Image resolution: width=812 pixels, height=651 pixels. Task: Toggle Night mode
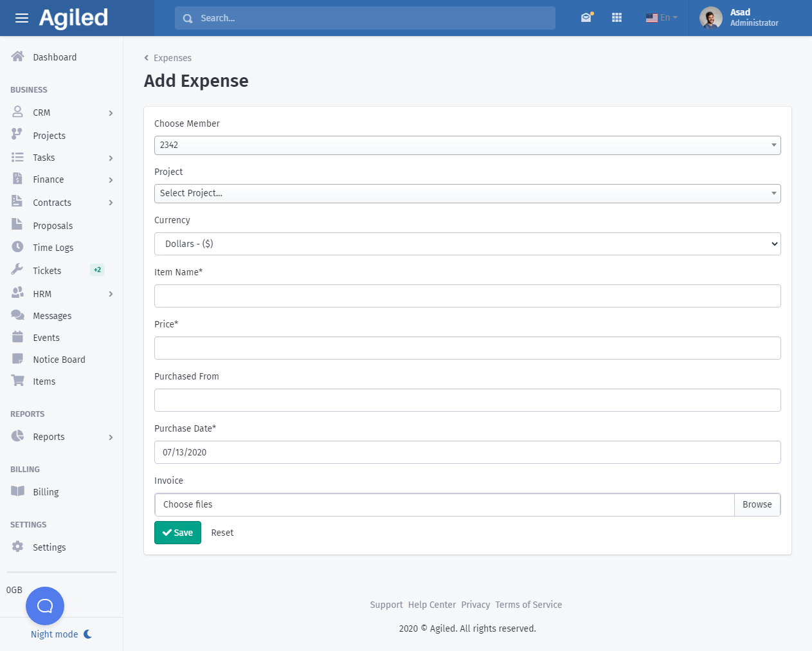coord(61,634)
